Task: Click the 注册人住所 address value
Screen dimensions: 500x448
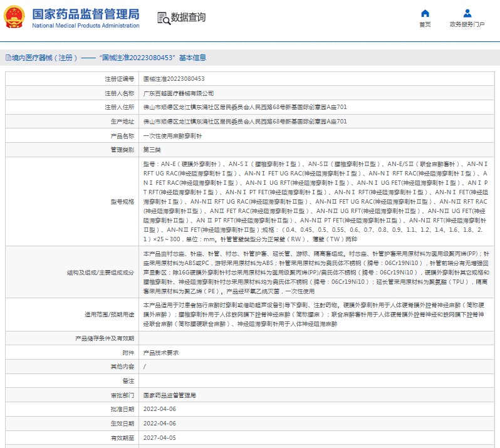Action: tap(245, 107)
